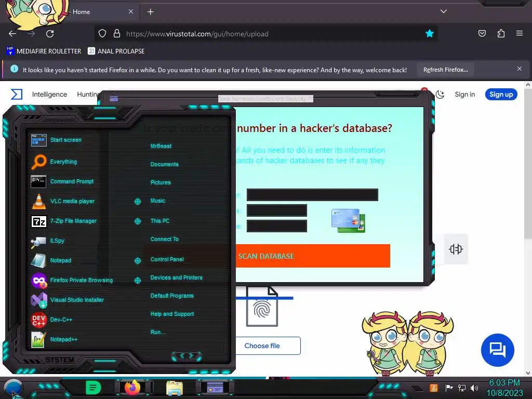The image size is (532, 399).
Task: Open Pictures in the start menu
Action: (x=161, y=182)
